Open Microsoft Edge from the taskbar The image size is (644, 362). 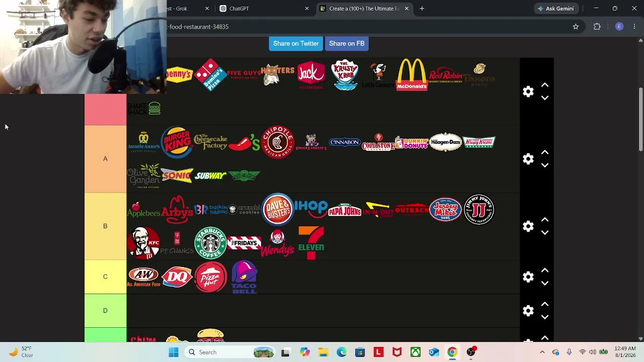(x=342, y=352)
